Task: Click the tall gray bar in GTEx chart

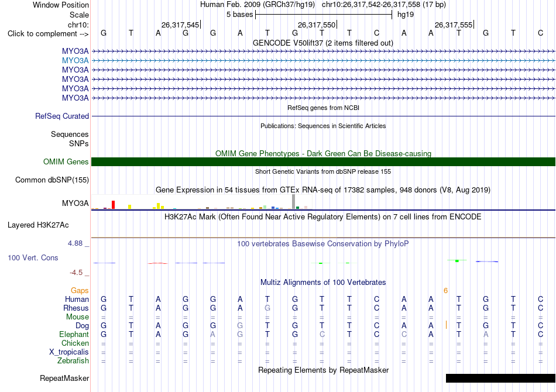Action: click(x=293, y=202)
